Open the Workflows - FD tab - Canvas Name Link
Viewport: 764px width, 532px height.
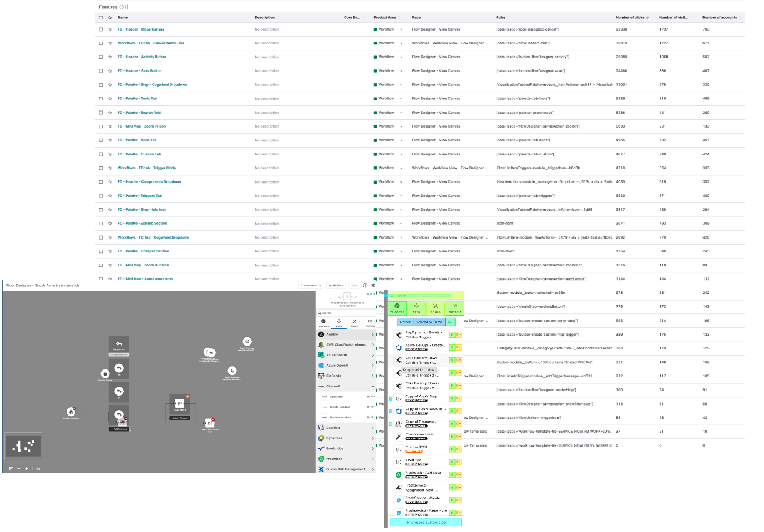click(x=151, y=43)
